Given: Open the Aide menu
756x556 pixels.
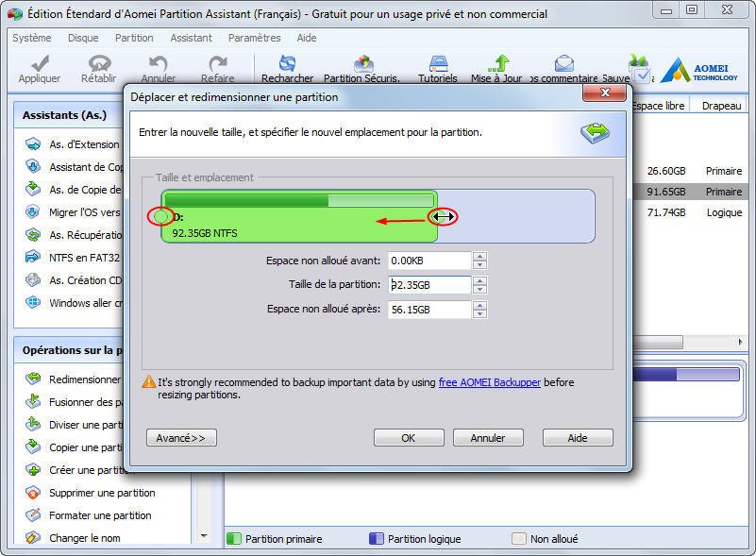Looking at the screenshot, I should (x=306, y=38).
